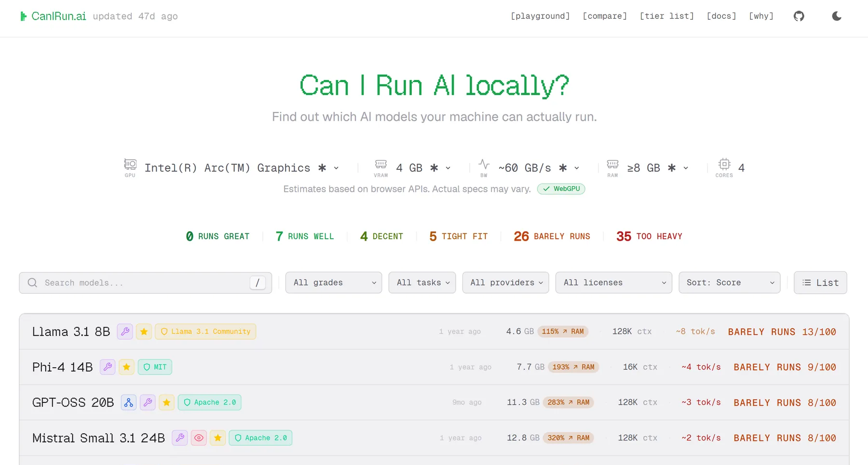Click the star icon on Phi-4 14B
The width and height of the screenshot is (868, 465).
[126, 367]
